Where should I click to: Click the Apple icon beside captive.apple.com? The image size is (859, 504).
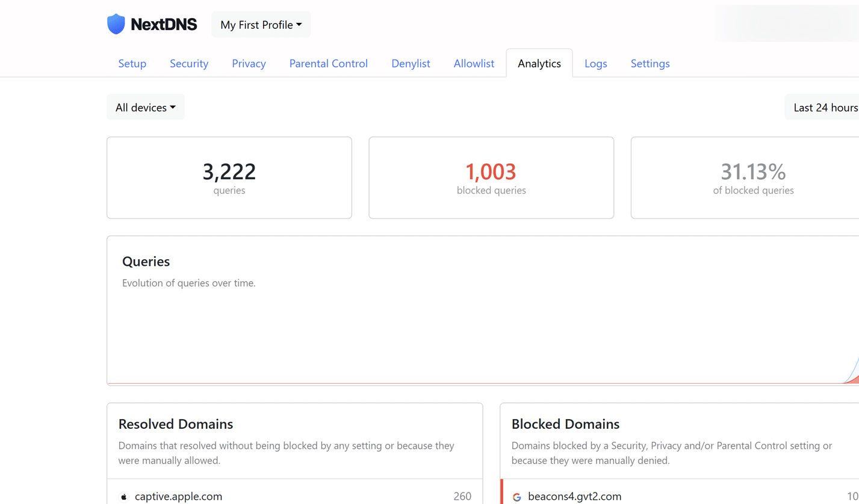tap(125, 497)
